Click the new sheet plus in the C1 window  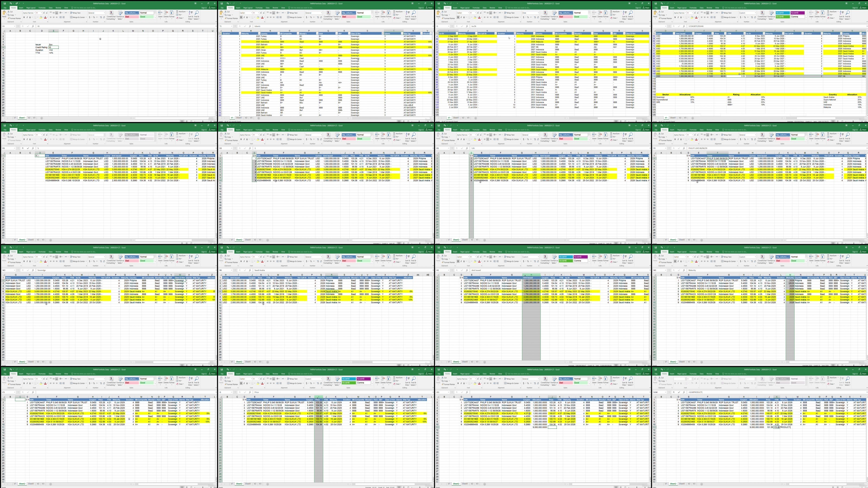(x=50, y=484)
